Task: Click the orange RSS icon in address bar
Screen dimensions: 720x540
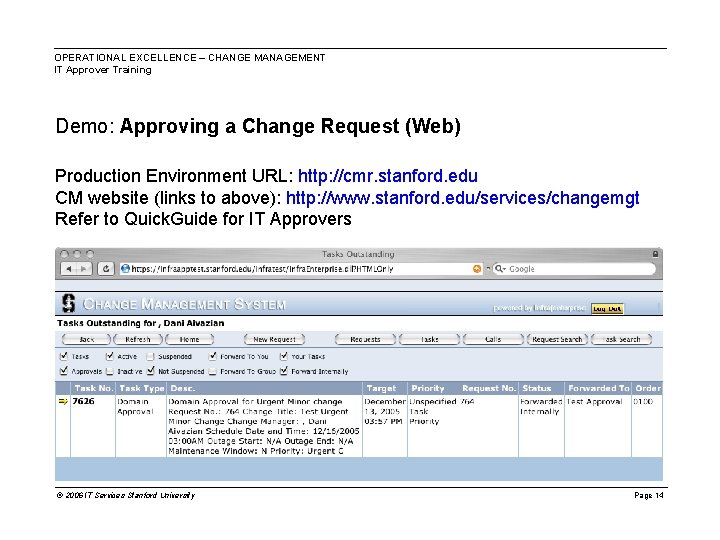Action: [478, 269]
